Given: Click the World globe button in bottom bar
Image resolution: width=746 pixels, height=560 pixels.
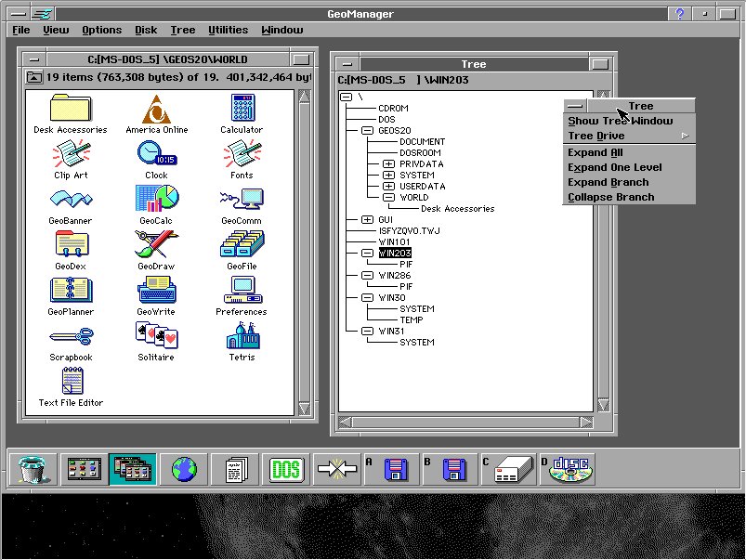Looking at the screenshot, I should [x=184, y=469].
